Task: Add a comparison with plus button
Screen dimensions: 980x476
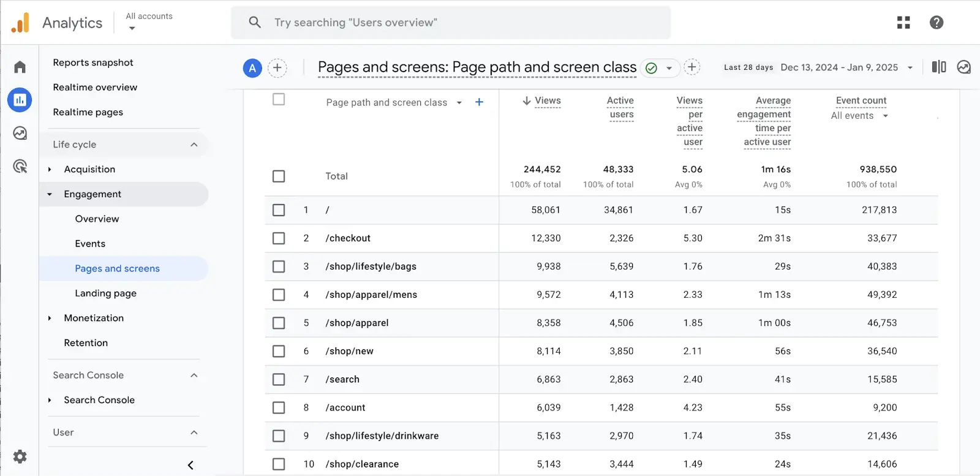Action: coord(277,67)
